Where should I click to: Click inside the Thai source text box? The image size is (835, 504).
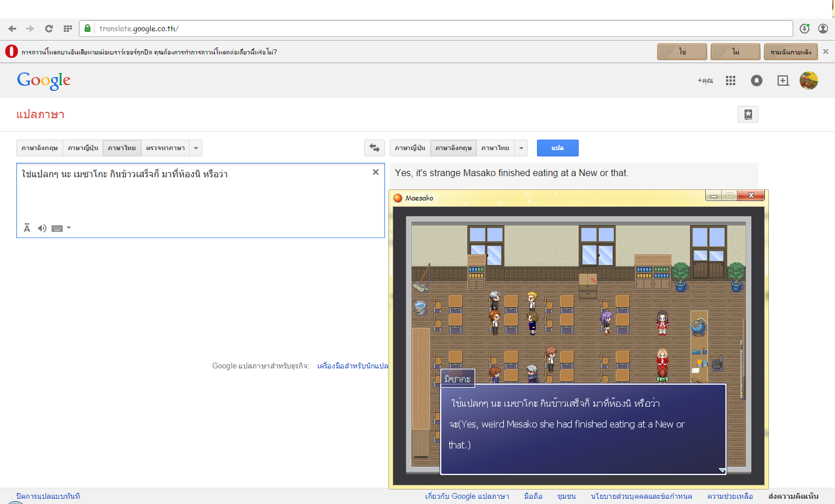click(201, 200)
